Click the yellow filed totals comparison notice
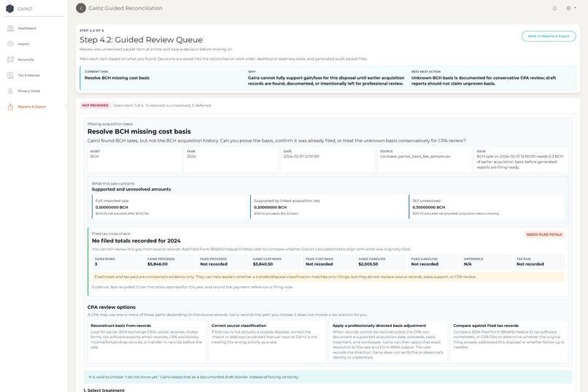This screenshot has width=588, height=392. 328,277
